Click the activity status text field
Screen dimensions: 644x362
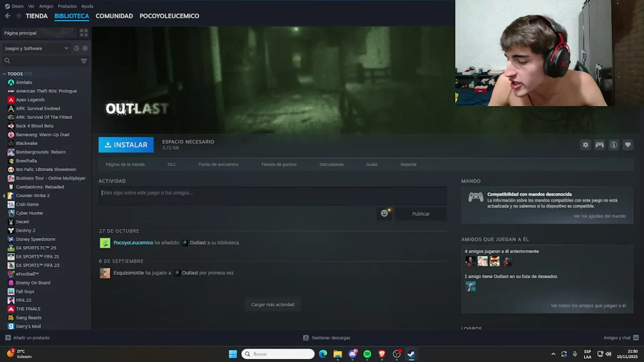pos(273,196)
